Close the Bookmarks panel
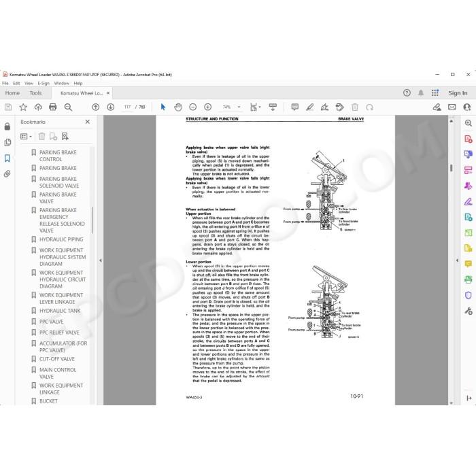The height and width of the screenshot is (476, 476). coord(88,122)
